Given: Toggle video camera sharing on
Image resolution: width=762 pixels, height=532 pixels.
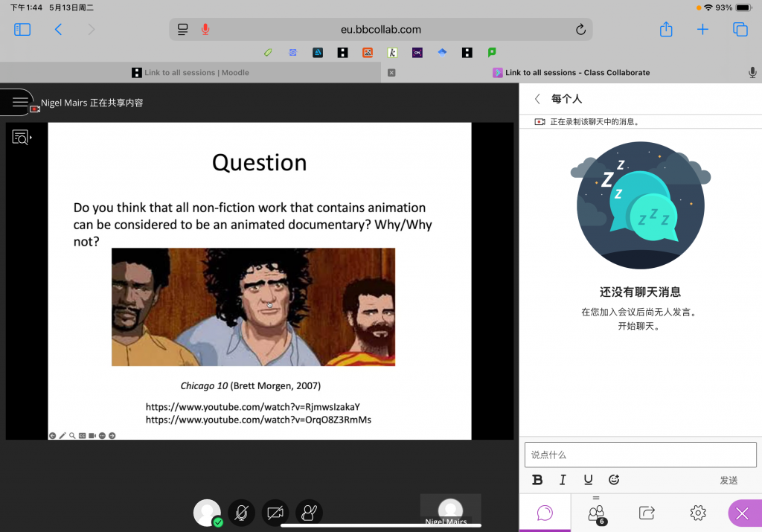Looking at the screenshot, I should click(275, 513).
